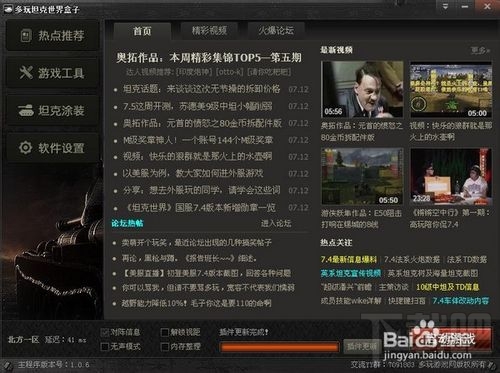Click the 主程序版本号：1.0.6 text
500x373 pixels.
53,365
